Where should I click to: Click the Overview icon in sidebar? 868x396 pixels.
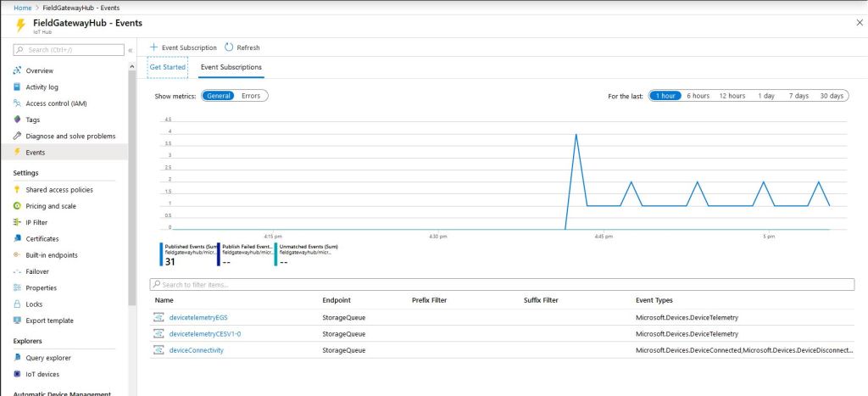click(17, 70)
